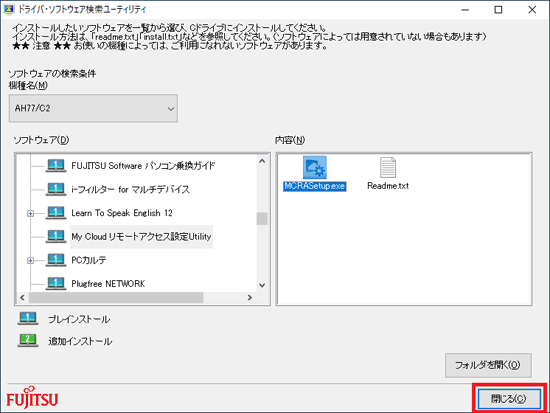Select the Plugfree NETWORK entry

pos(108,284)
